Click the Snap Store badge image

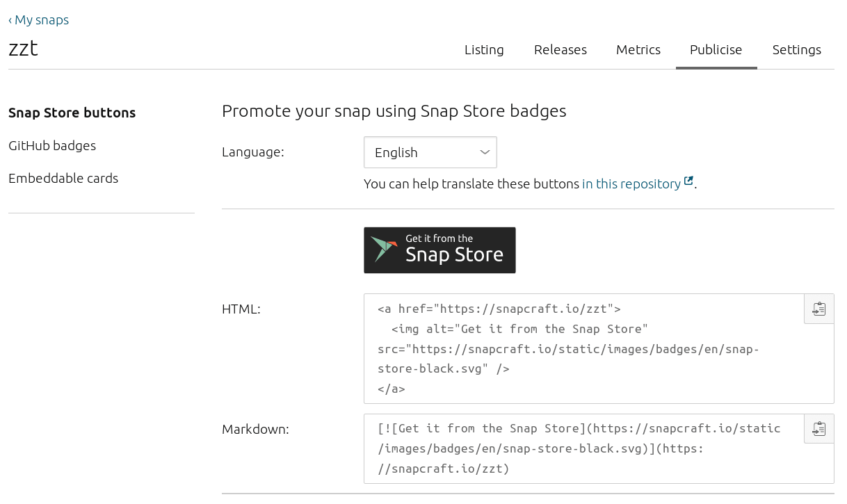pyautogui.click(x=439, y=250)
